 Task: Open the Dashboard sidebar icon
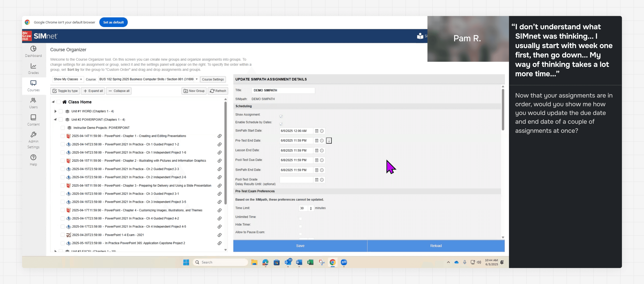pyautogui.click(x=33, y=51)
